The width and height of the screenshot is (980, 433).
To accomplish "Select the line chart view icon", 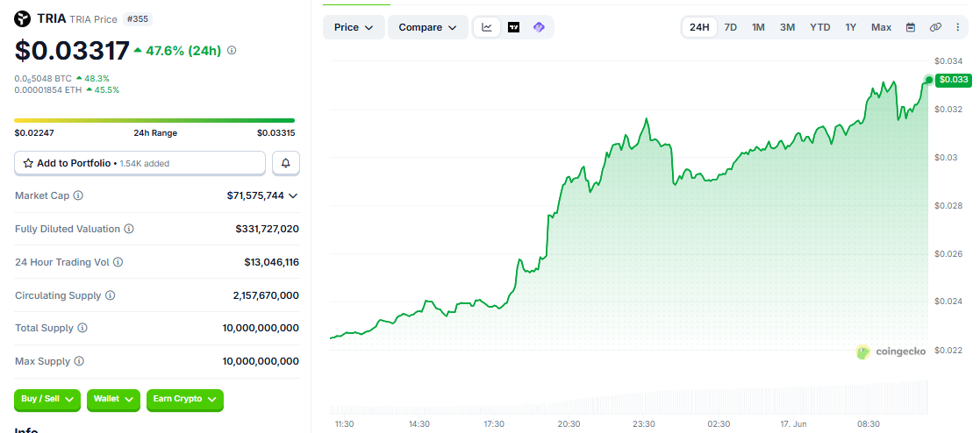I will pyautogui.click(x=487, y=27).
